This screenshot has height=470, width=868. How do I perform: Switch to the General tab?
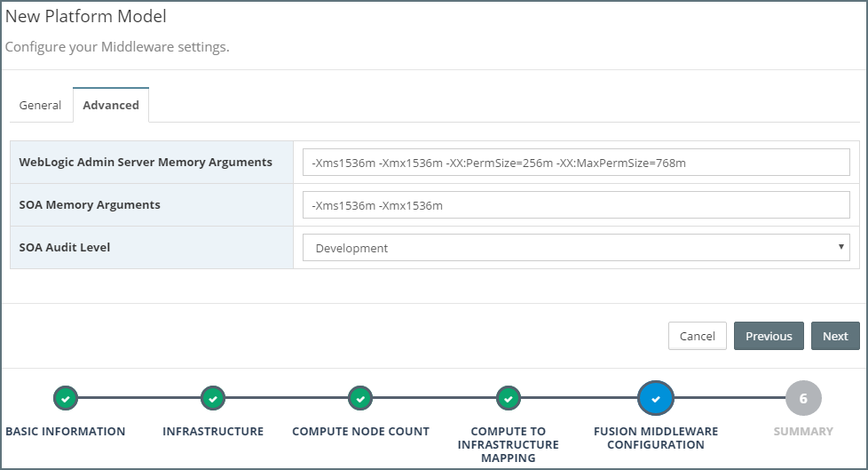(40, 105)
